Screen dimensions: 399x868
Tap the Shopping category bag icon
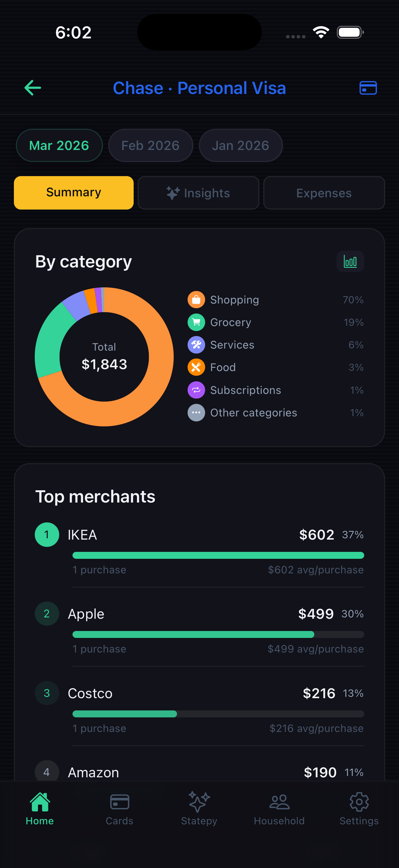[196, 300]
